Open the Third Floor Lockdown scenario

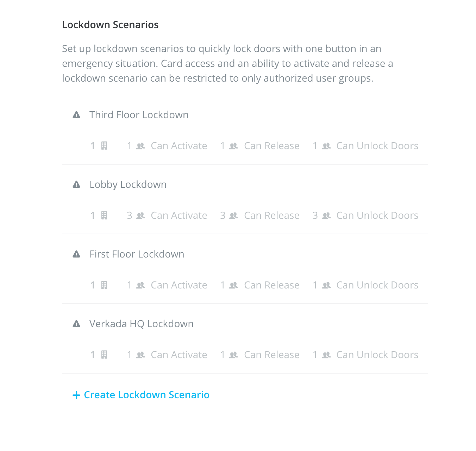point(139,115)
